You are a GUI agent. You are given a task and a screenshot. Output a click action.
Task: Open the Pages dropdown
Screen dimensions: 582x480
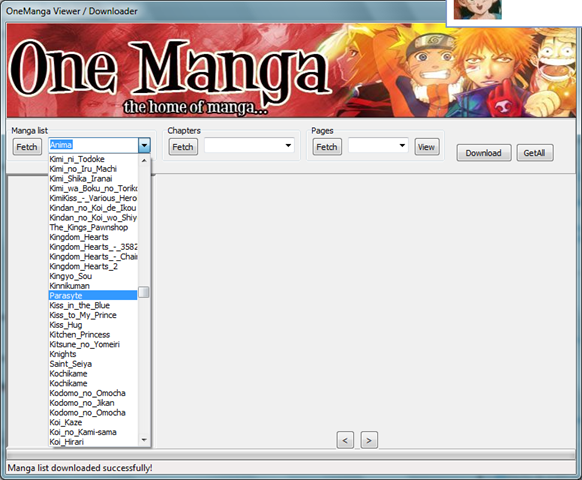[402, 145]
